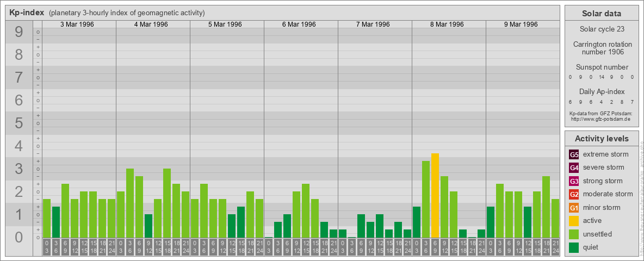The image size is (644, 261).
Task: Select the 9 Mar 1996 date header
Action: pos(521,24)
